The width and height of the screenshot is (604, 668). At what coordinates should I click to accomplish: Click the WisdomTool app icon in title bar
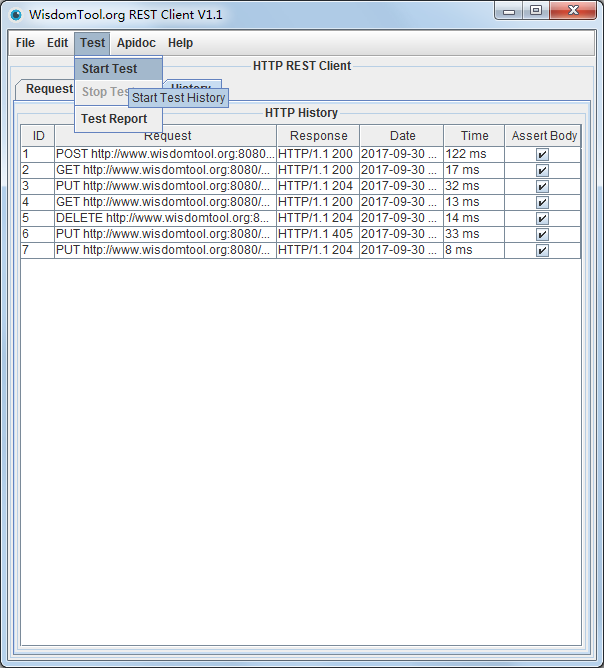(x=16, y=15)
